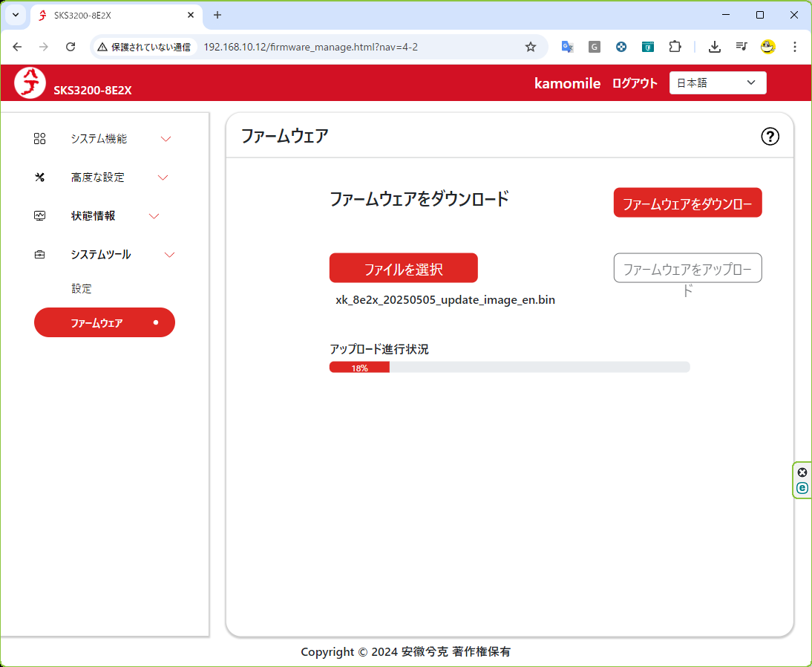This screenshot has height=667, width=812.
Task: Open tab search dropdown arrow
Action: tap(16, 15)
